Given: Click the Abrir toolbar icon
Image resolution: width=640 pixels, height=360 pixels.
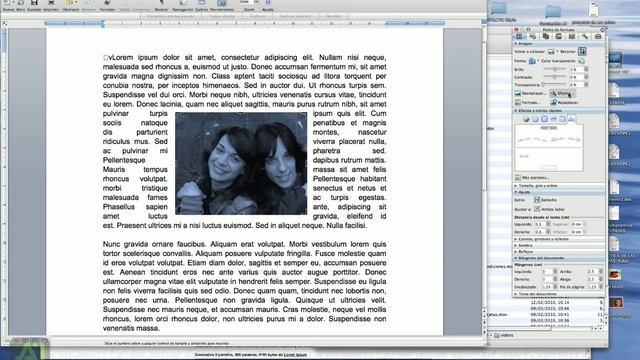Looking at the screenshot, I should [x=20, y=3].
